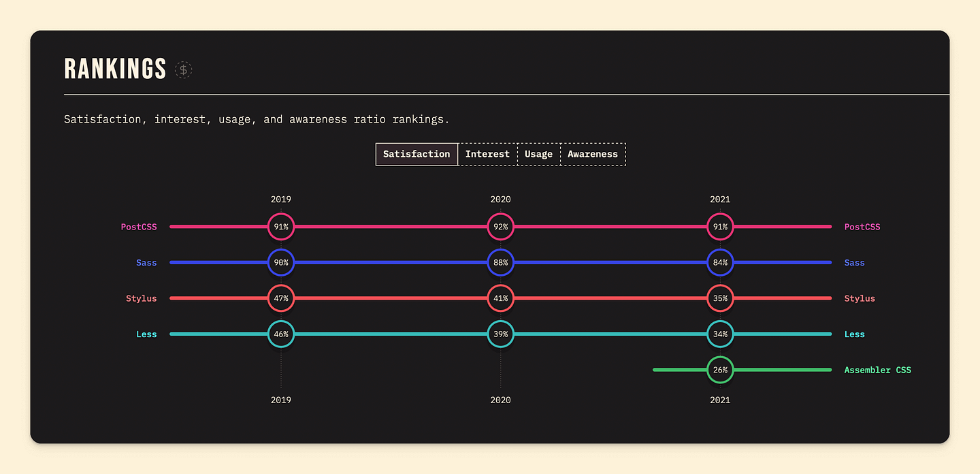Click the left PostCSS label

click(x=139, y=227)
